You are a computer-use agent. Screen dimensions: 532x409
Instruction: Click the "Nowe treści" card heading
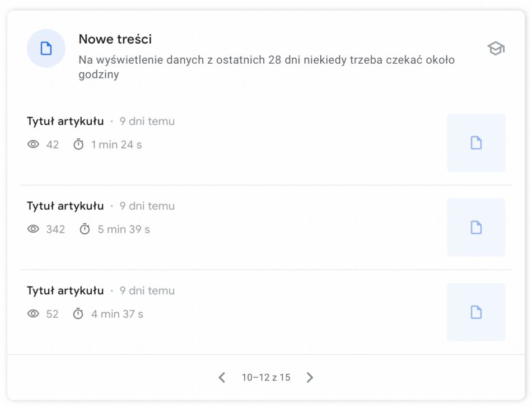click(115, 39)
